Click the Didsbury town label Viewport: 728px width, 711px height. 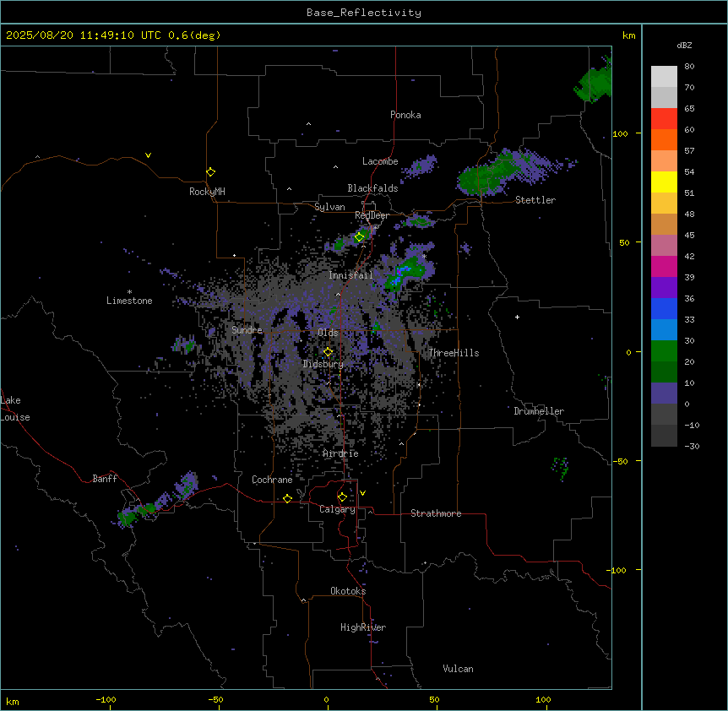click(323, 364)
